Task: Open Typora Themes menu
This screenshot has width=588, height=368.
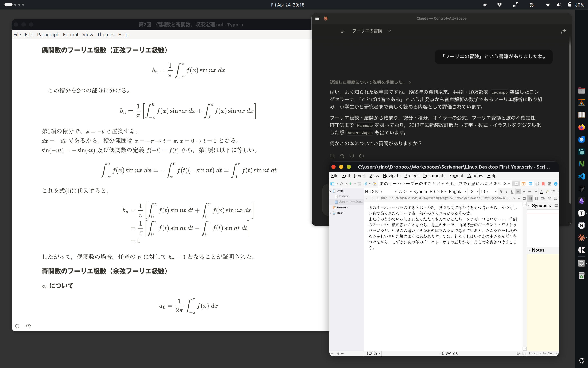Action: [x=106, y=35]
